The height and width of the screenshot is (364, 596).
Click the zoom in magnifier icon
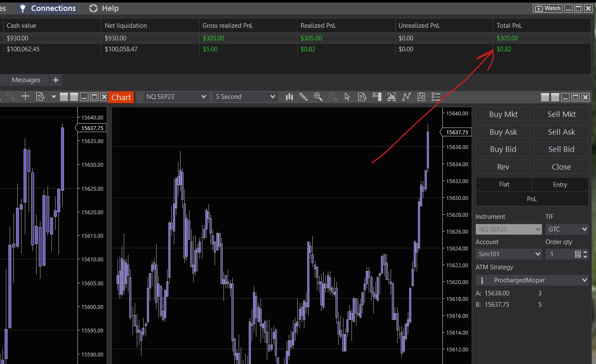pos(318,97)
